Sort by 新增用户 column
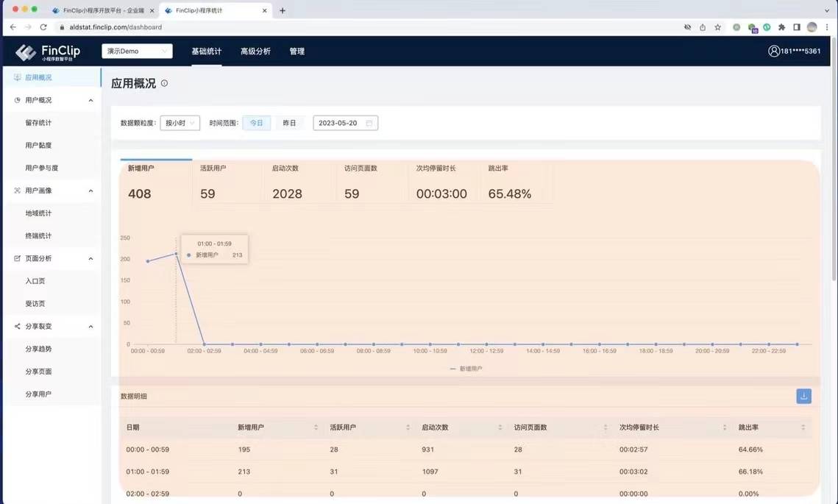The image size is (838, 504). pos(316,427)
